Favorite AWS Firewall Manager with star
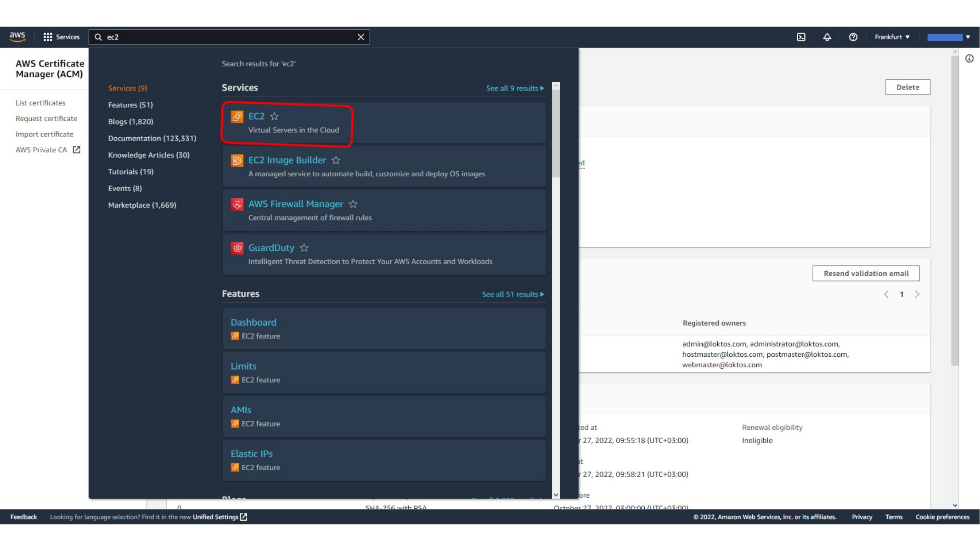Viewport: 980px width, 551px height. click(353, 204)
